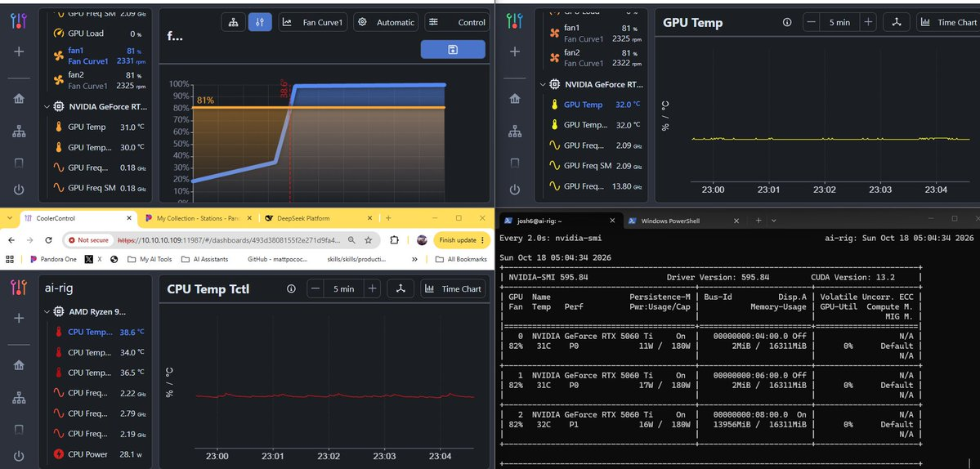Screen dimensions: 980x469
Task: Collapse the AMD Ryzen 9... device group
Action: pos(47,311)
